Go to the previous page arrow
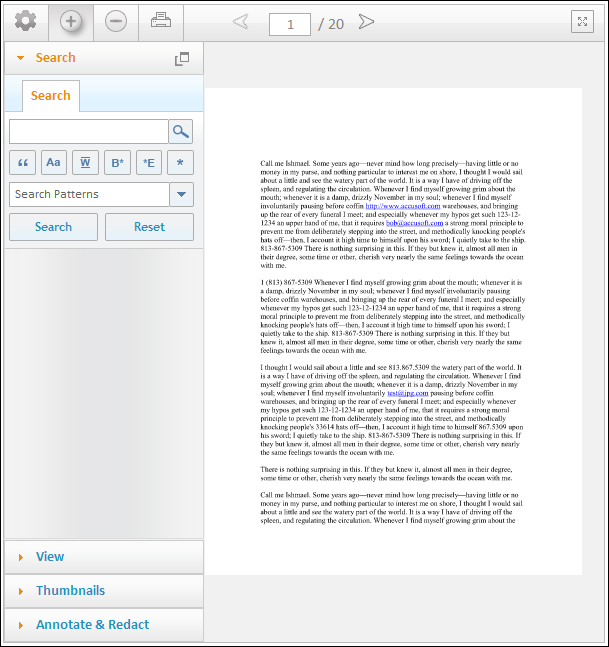The image size is (609, 647). tap(240, 22)
